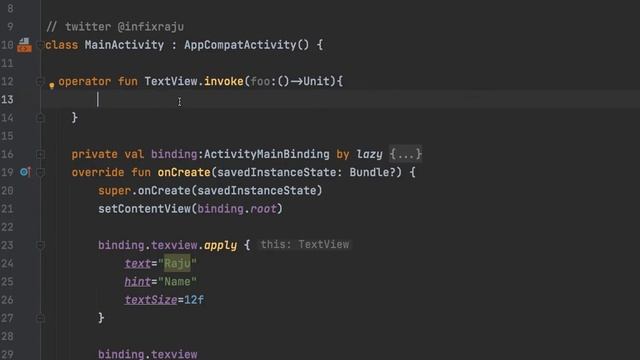Click the 'private' modifier on line 16
This screenshot has height=360, width=640.
pyautogui.click(x=95, y=154)
